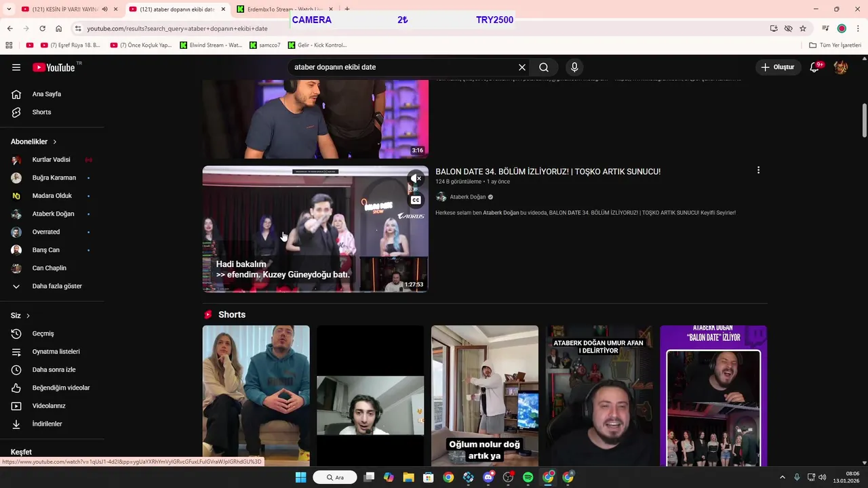Open Chrome three-dot menu
Screen dimensions: 868x488
858,28
